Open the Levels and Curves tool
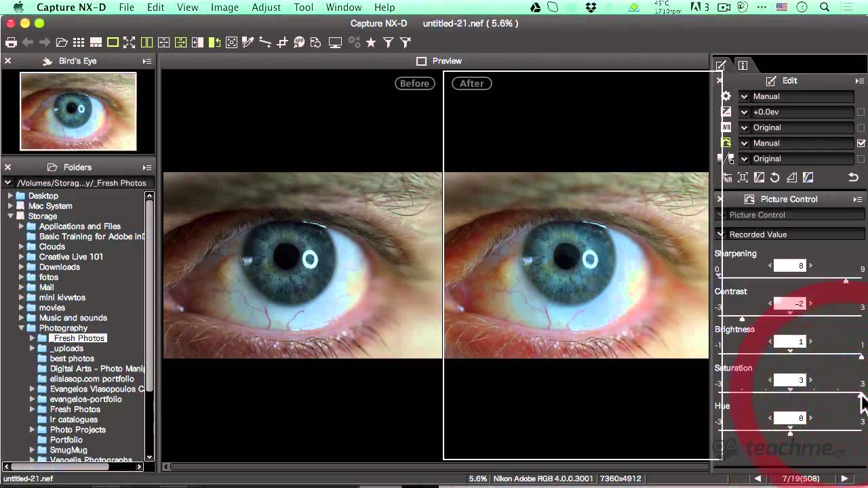Screen dimensions: 868x488 (759, 178)
